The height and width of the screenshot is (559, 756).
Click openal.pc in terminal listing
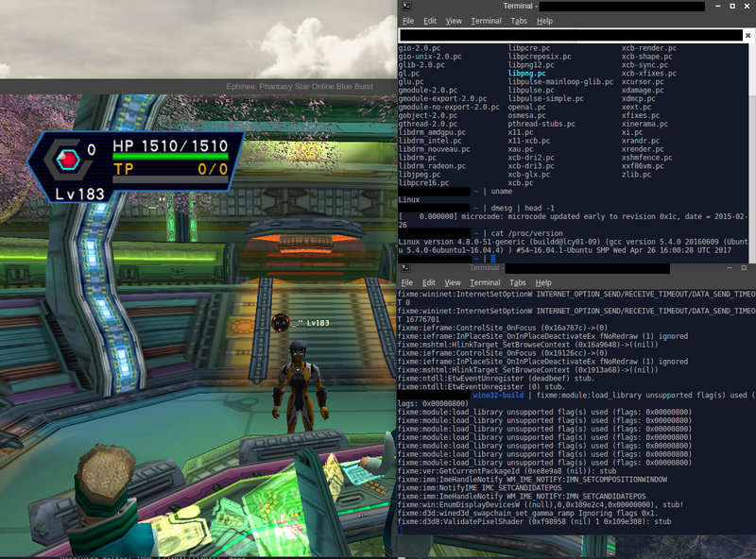(527, 107)
